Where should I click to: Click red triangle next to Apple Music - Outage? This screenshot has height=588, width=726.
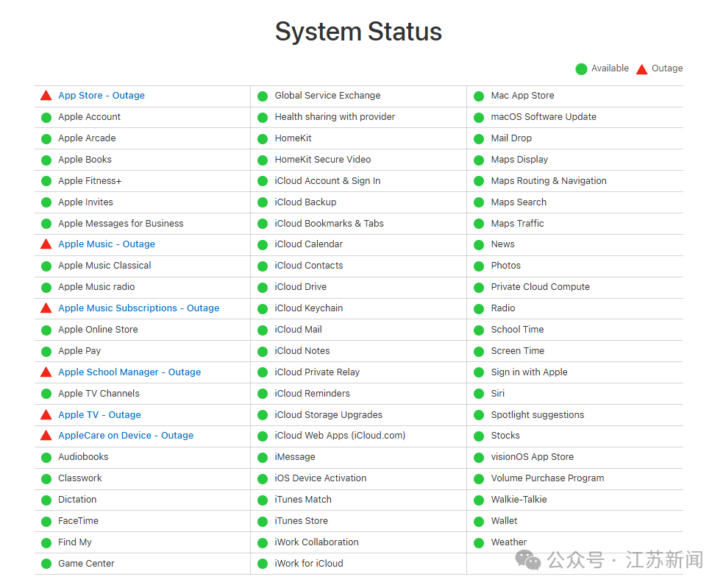point(46,244)
